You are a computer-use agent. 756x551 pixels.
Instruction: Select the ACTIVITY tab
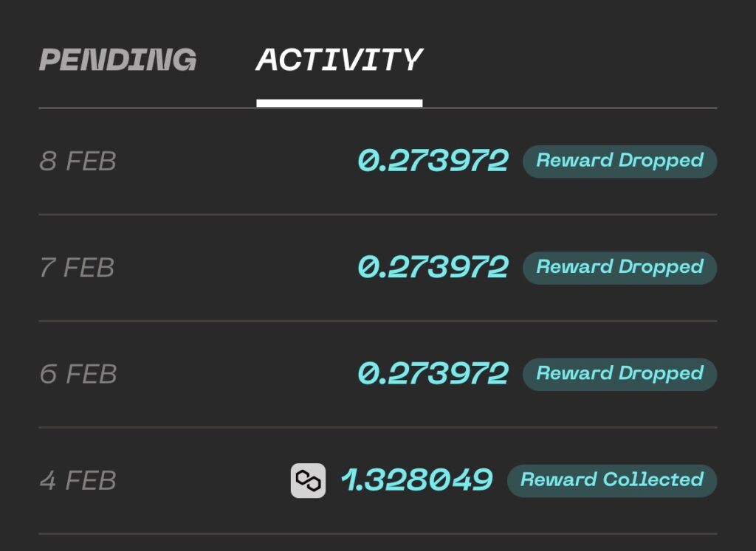(339, 60)
